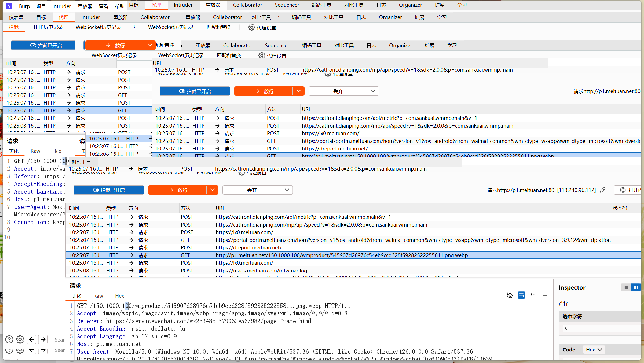Click the fully visible back arrow button

click(31, 339)
